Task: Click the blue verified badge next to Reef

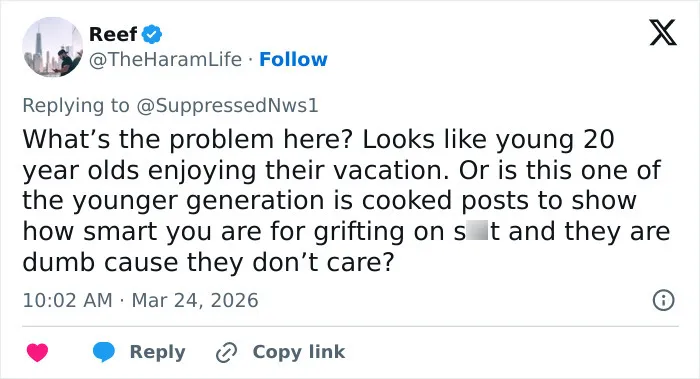Action: 152,34
